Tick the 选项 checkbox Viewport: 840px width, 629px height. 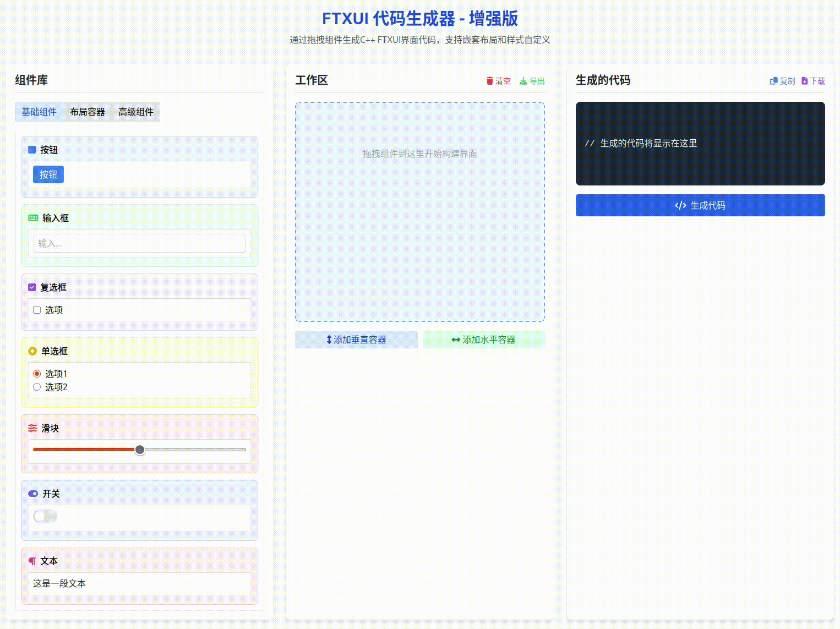click(37, 310)
